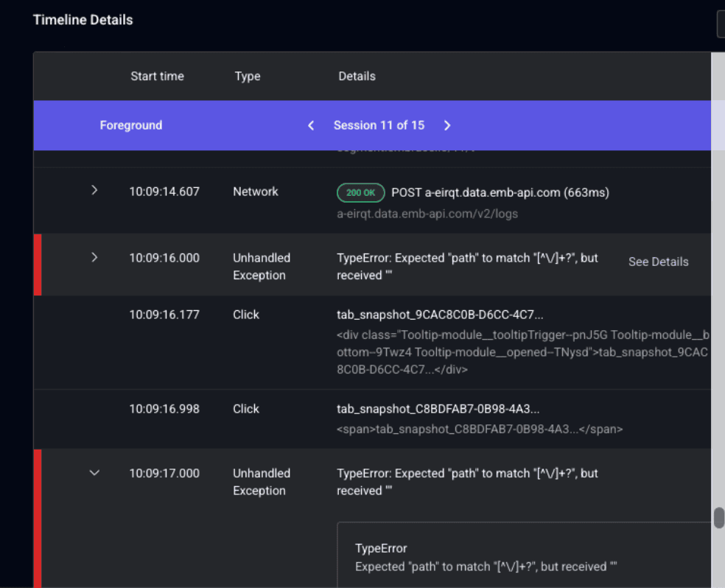Image resolution: width=725 pixels, height=588 pixels.
Task: Expand the 10:09:16.000 Unhandled Exception row
Action: coord(94,257)
